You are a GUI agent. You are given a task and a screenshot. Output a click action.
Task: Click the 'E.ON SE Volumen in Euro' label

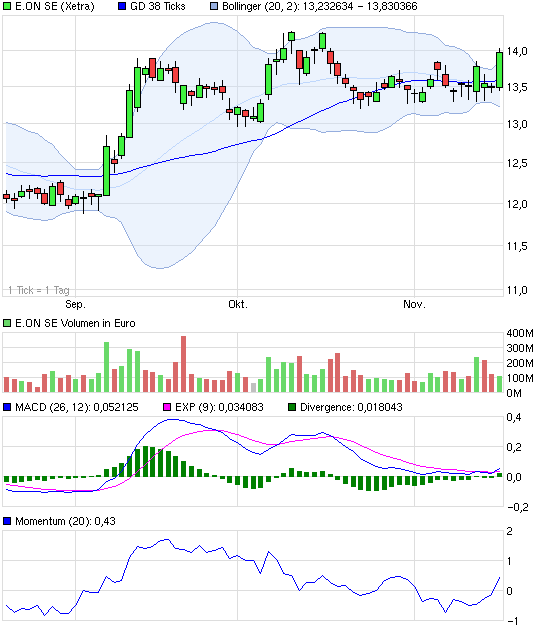click(75, 323)
